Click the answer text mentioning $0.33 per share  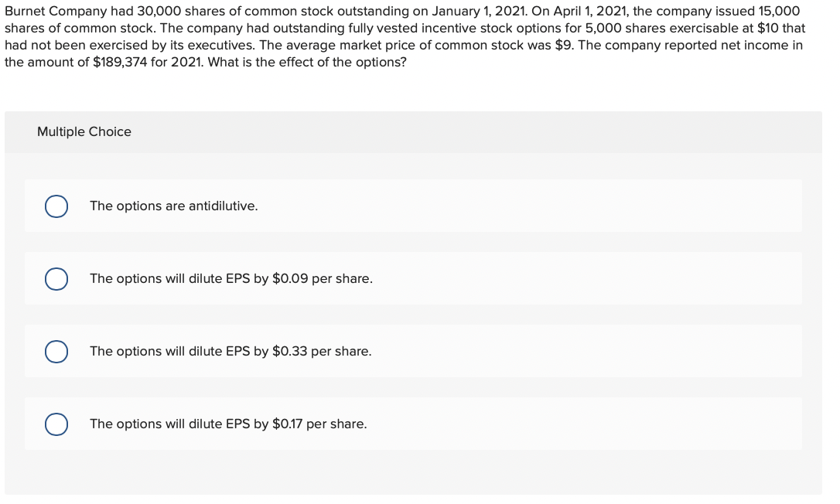click(x=230, y=352)
